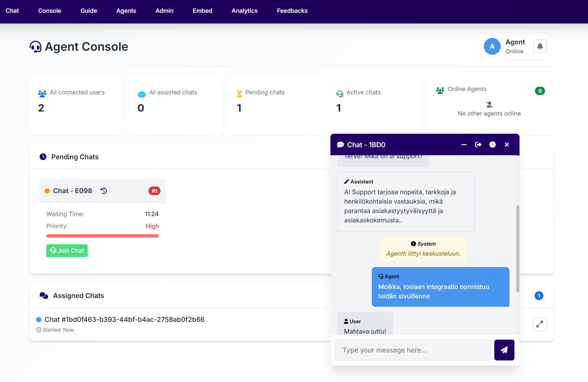588x382 pixels.
Task: Expand the Assigned Chats section
Action: point(78,295)
